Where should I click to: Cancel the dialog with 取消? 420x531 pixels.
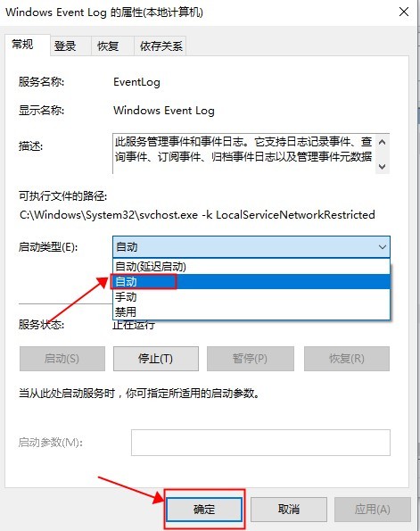(289, 510)
